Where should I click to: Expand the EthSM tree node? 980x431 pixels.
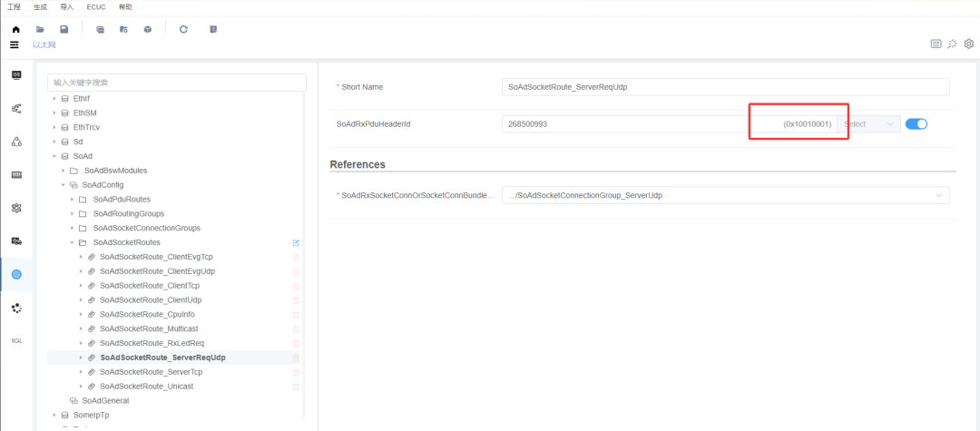(54, 113)
